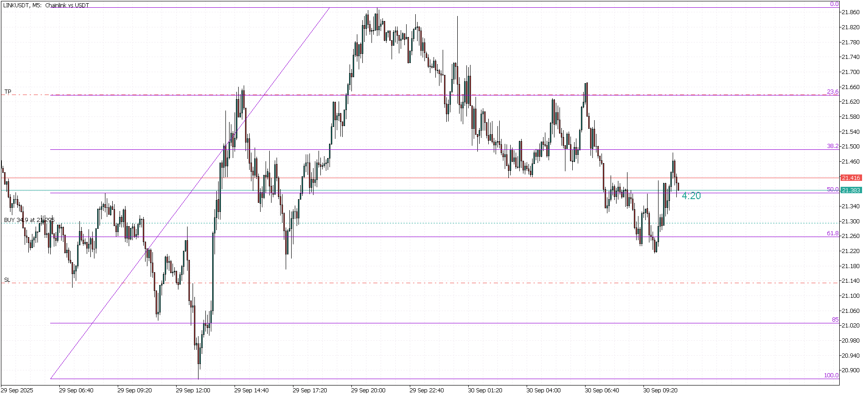The height and width of the screenshot is (396, 868).
Task: Select the SL stop-loss line label
Action: (7, 280)
